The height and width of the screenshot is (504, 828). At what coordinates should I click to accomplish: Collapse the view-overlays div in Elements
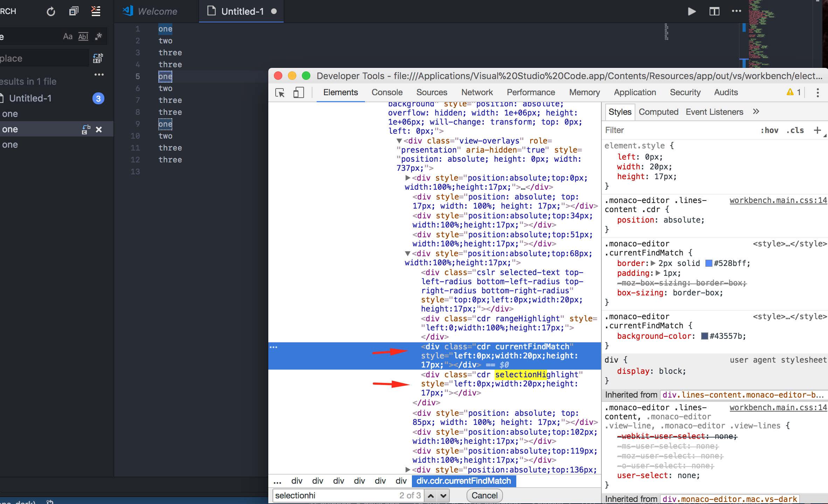(x=399, y=141)
